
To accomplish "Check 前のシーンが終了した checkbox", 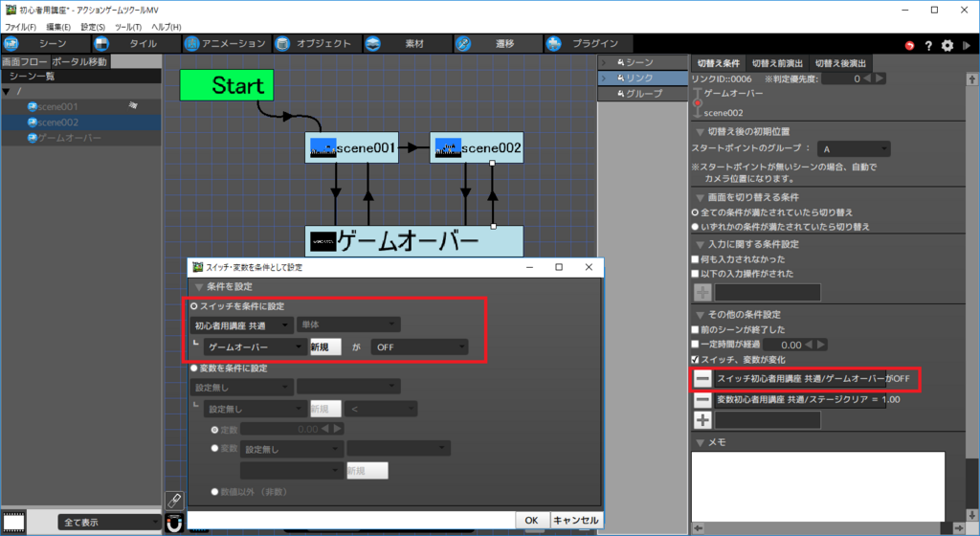I will 695,330.
